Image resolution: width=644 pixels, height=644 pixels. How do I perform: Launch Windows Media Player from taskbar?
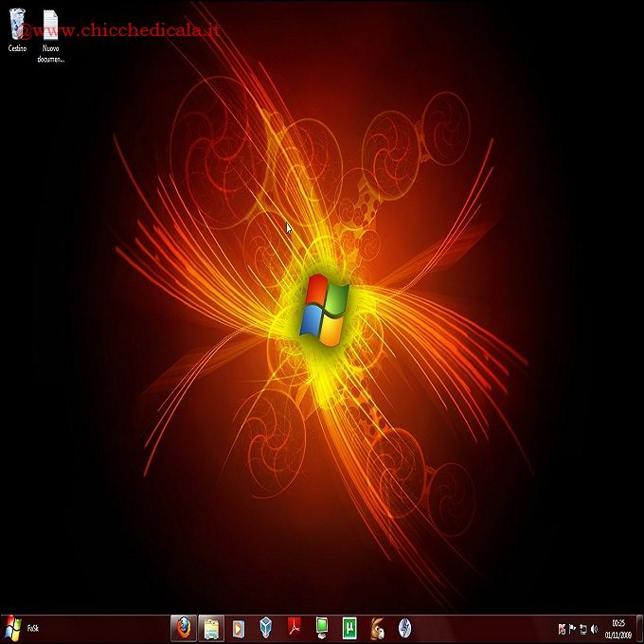click(x=239, y=628)
